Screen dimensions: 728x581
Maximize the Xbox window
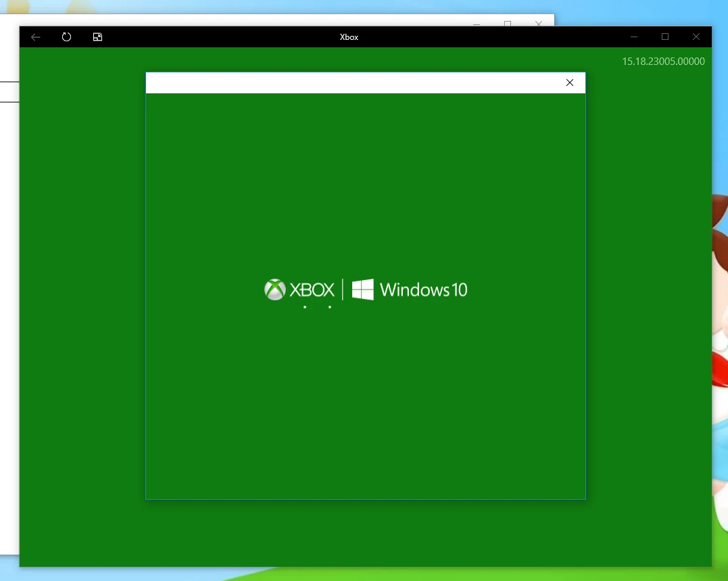(x=665, y=37)
